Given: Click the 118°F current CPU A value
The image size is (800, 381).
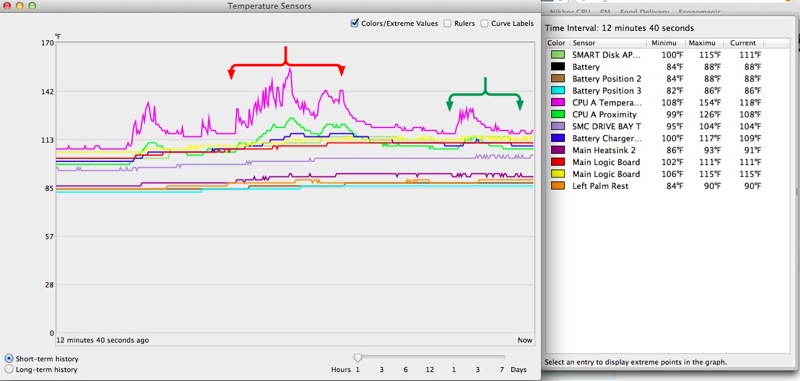Looking at the screenshot, I should coord(750,103).
